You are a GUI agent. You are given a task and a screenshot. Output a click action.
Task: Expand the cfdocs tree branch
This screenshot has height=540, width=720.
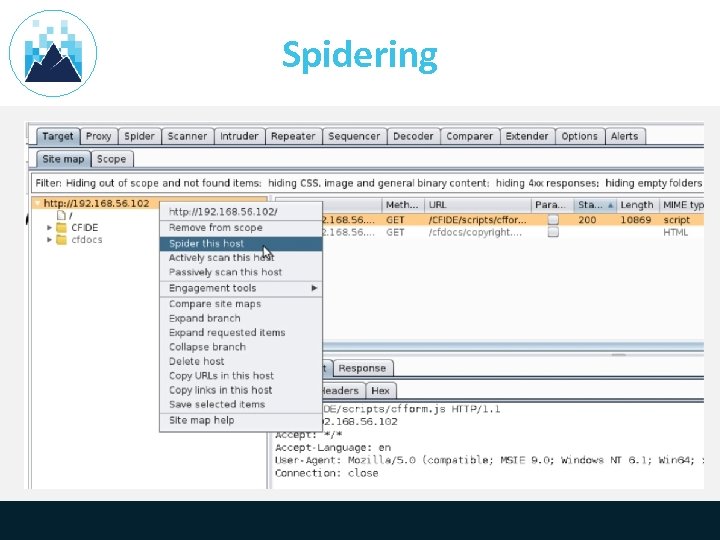tap(49, 240)
